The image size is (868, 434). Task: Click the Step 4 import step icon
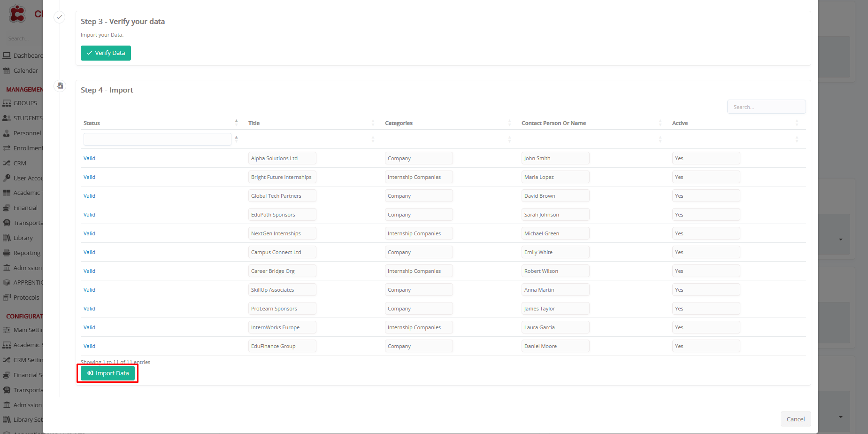[x=60, y=86]
